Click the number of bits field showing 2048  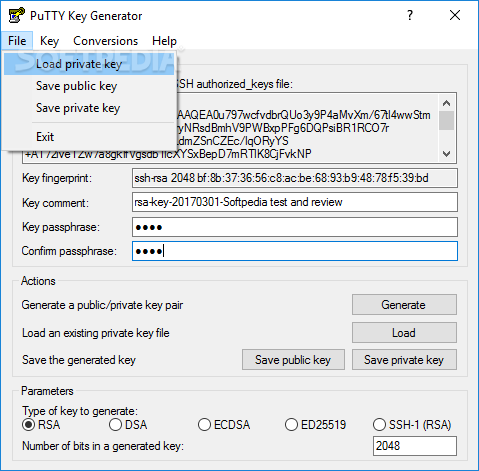[x=415, y=446]
